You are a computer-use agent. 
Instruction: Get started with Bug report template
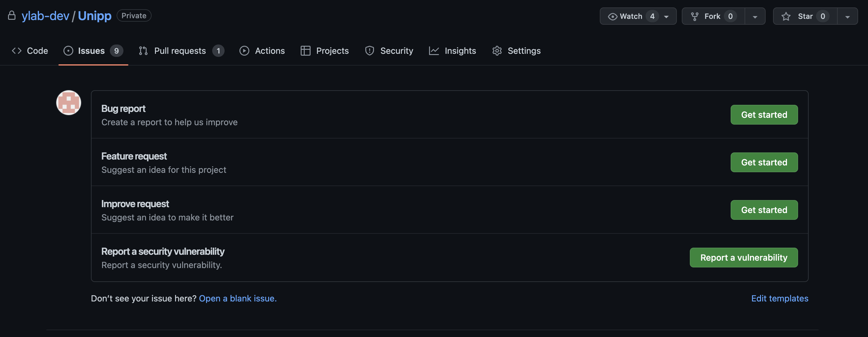coord(763,115)
